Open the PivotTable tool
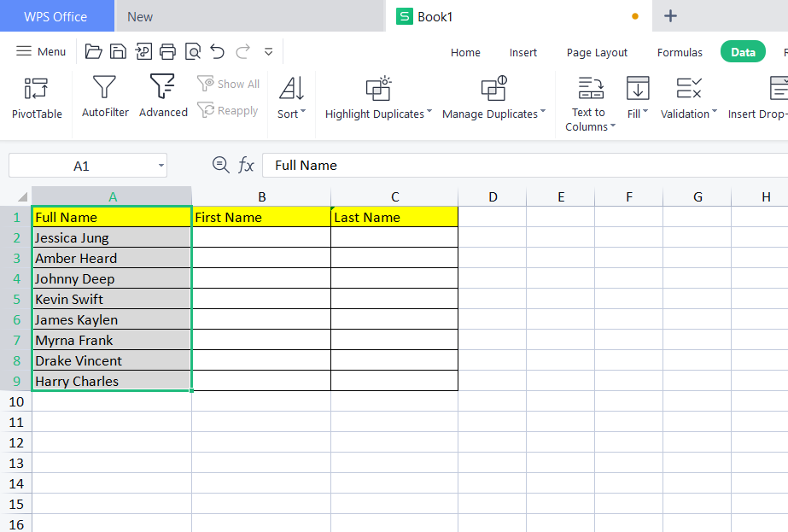The image size is (788, 532). pos(37,97)
